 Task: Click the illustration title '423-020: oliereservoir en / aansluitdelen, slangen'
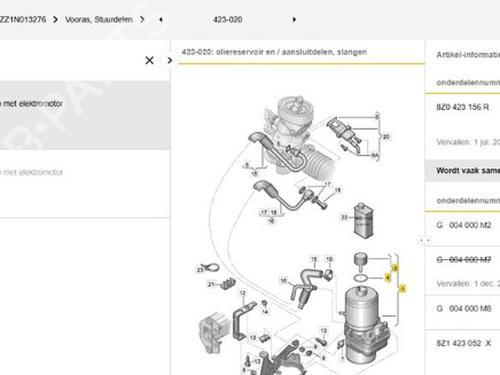click(x=274, y=52)
